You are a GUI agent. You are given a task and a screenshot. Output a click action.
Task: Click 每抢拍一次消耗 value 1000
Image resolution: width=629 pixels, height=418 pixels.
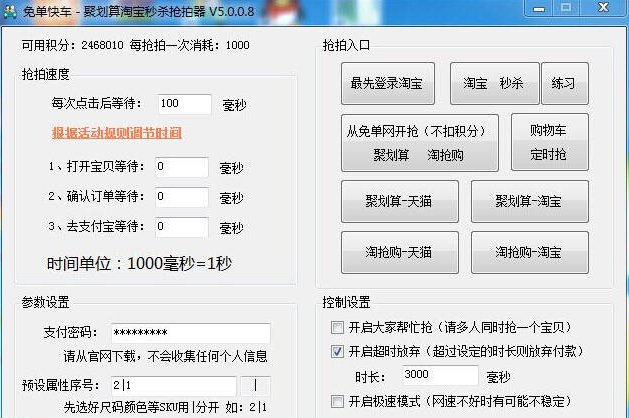pos(237,45)
